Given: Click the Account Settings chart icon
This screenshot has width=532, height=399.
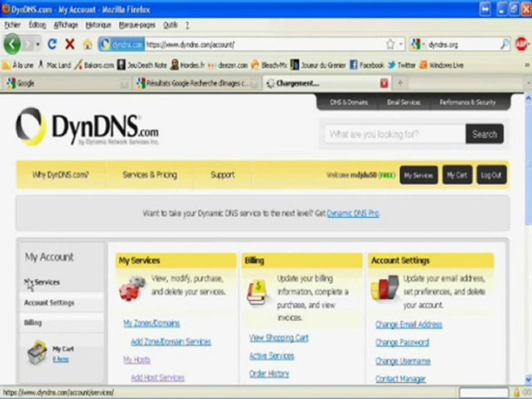Looking at the screenshot, I should coord(385,288).
